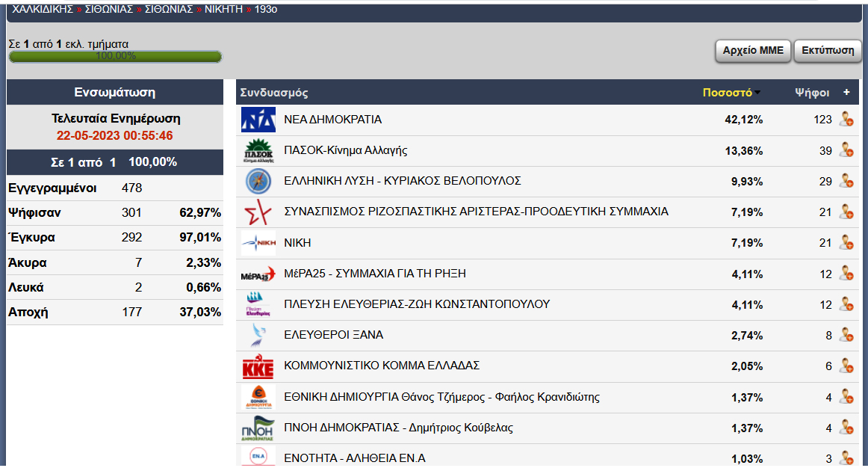Click the timestamp 22-05-2023 00:55:46

click(114, 136)
